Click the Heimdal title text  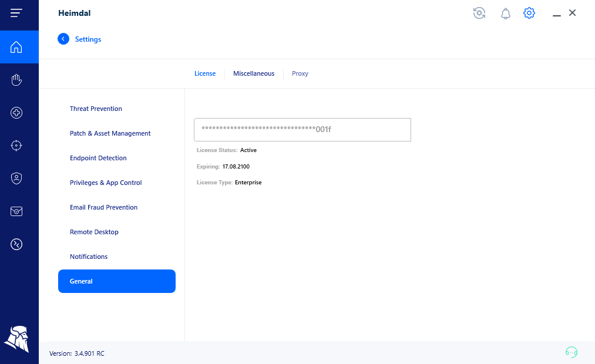(x=75, y=13)
